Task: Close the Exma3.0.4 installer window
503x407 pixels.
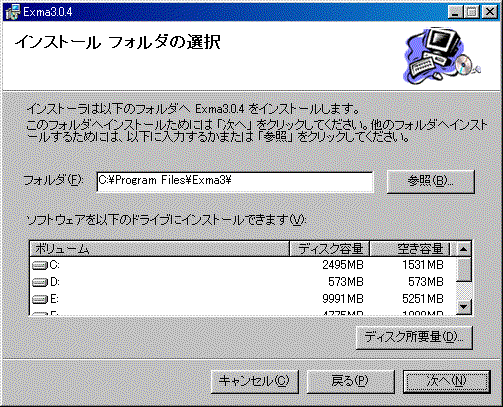Action: coord(490,12)
